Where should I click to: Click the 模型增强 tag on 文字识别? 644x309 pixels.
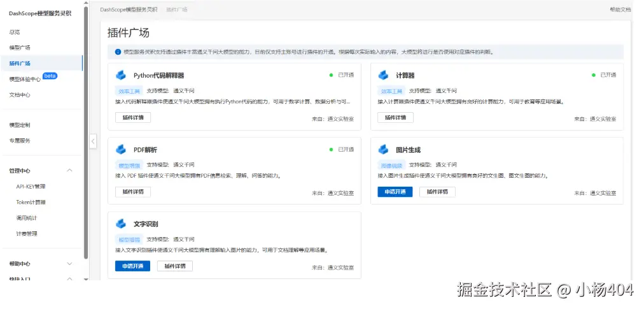tap(129, 240)
